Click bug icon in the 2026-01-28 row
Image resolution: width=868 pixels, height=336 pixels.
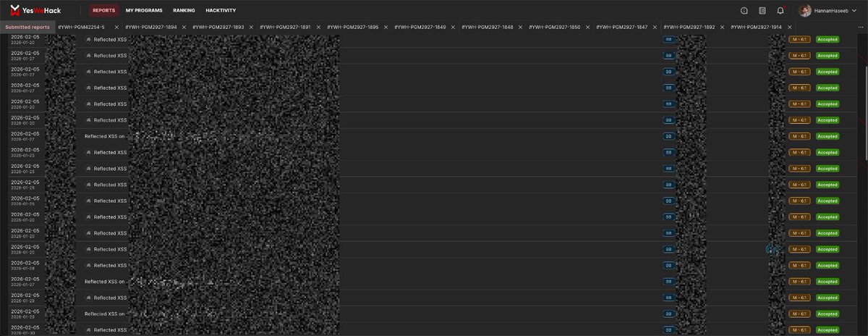[88, 266]
